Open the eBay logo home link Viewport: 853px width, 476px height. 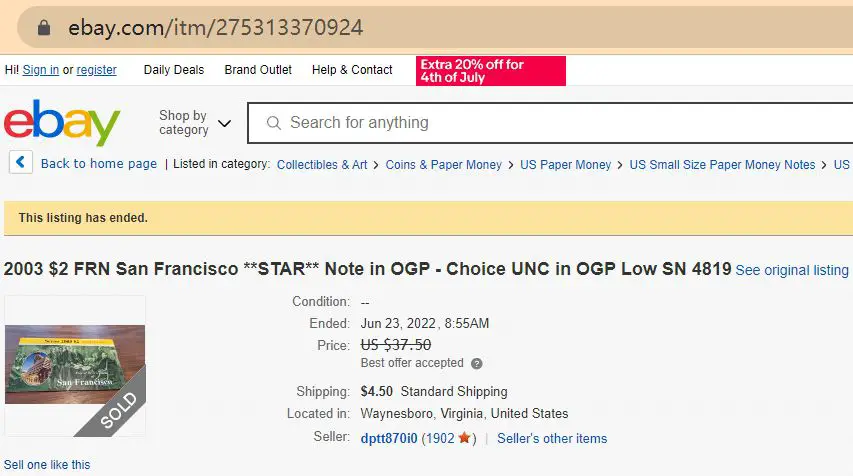click(x=61, y=122)
